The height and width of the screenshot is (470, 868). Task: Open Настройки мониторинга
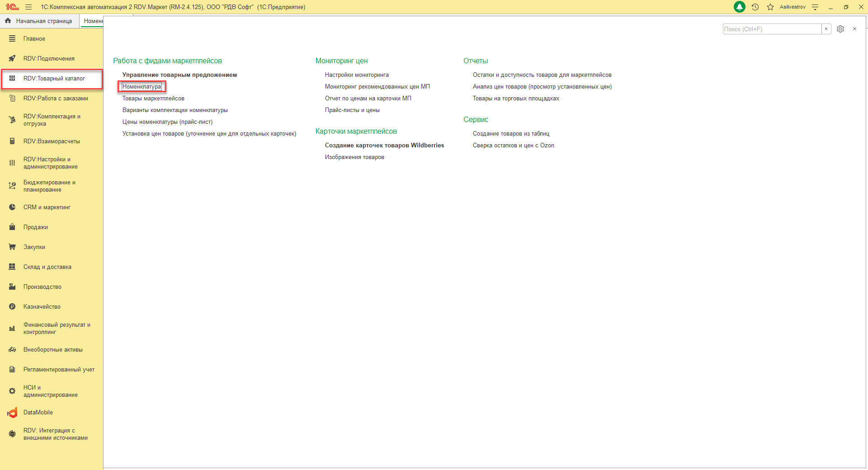(x=357, y=75)
